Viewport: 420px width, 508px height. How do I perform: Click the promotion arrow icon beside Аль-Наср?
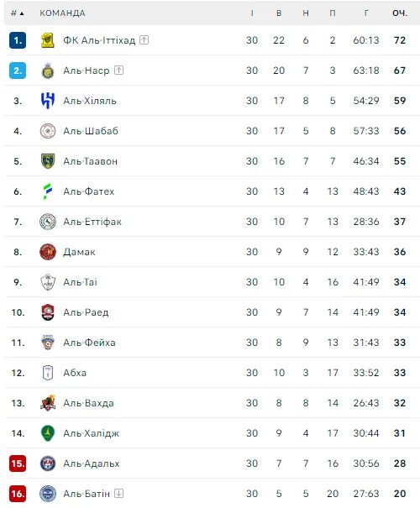tap(119, 71)
